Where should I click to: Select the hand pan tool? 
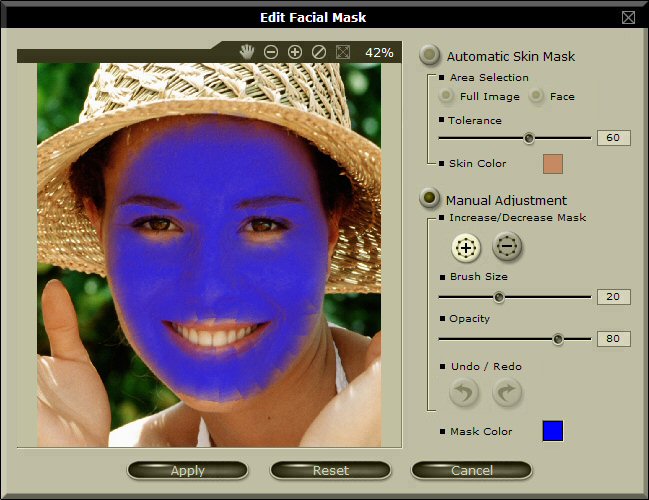pyautogui.click(x=247, y=52)
